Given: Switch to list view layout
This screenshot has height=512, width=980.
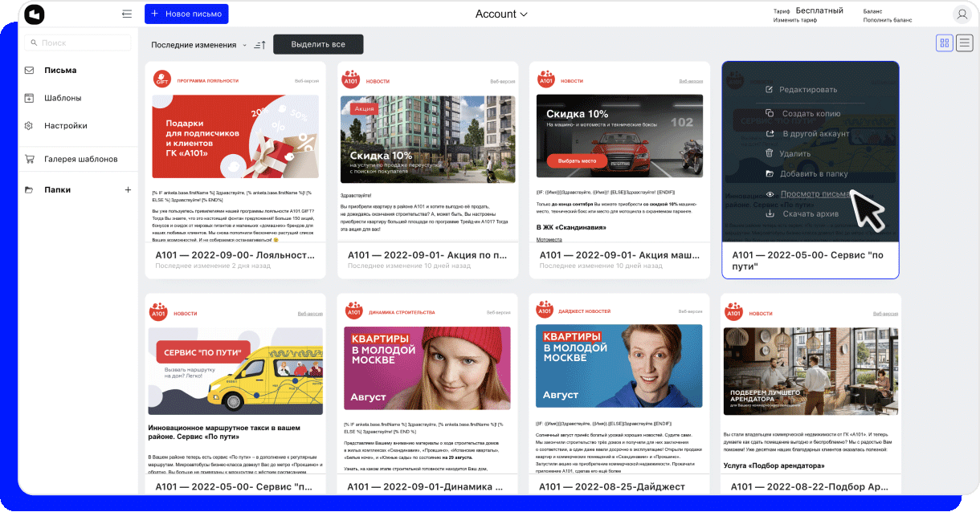Looking at the screenshot, I should (x=966, y=43).
